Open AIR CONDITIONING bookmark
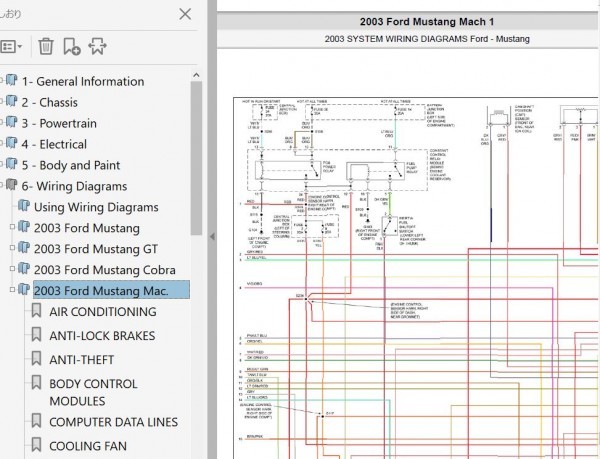The height and width of the screenshot is (459, 600). tap(103, 312)
